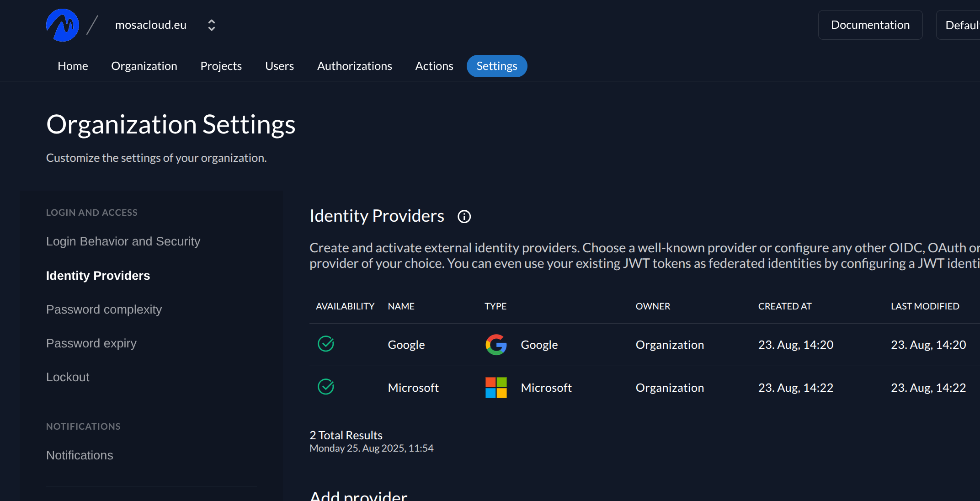Open Password complexity settings
Image resolution: width=980 pixels, height=501 pixels.
pyautogui.click(x=104, y=309)
